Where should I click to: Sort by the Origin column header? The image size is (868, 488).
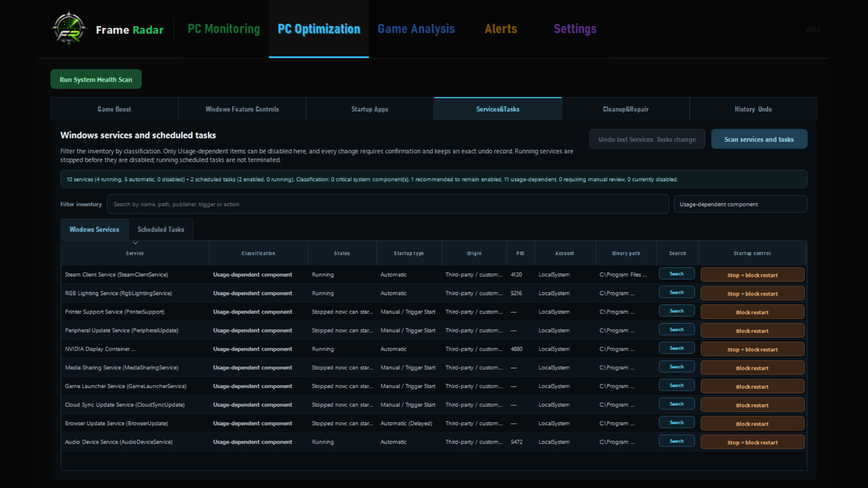click(474, 253)
